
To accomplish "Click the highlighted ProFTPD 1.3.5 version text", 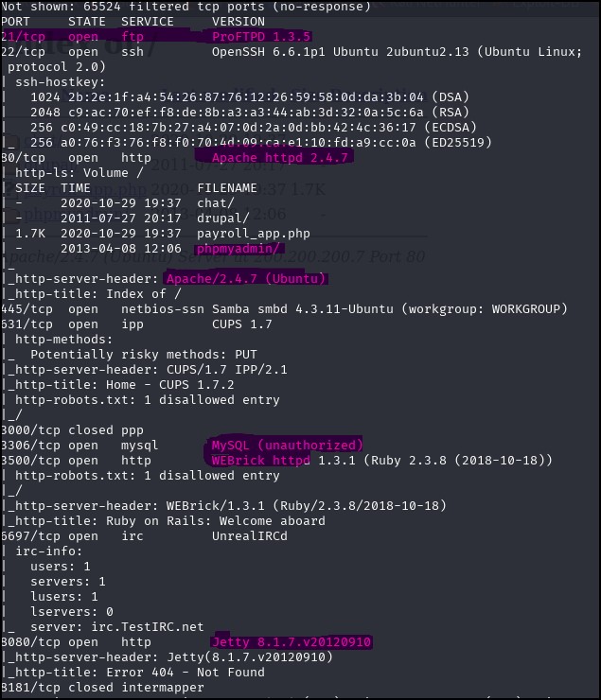I will [262, 36].
